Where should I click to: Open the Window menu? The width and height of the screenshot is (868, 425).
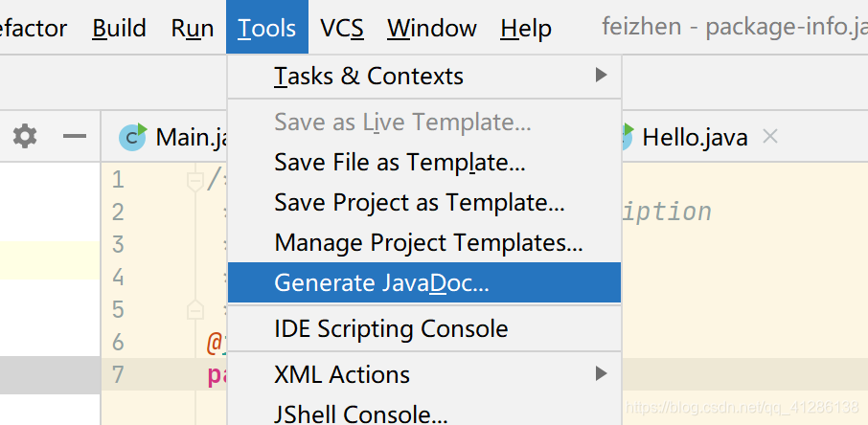(x=432, y=28)
